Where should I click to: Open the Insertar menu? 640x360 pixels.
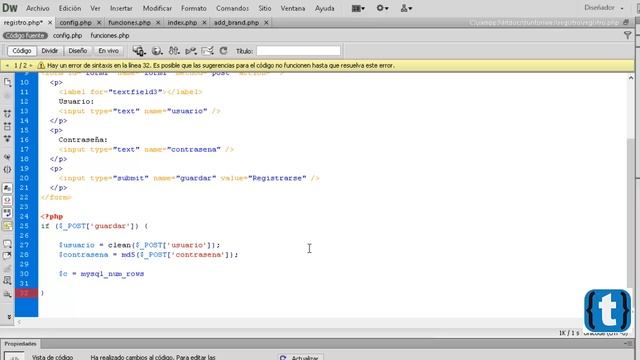tap(121, 8)
